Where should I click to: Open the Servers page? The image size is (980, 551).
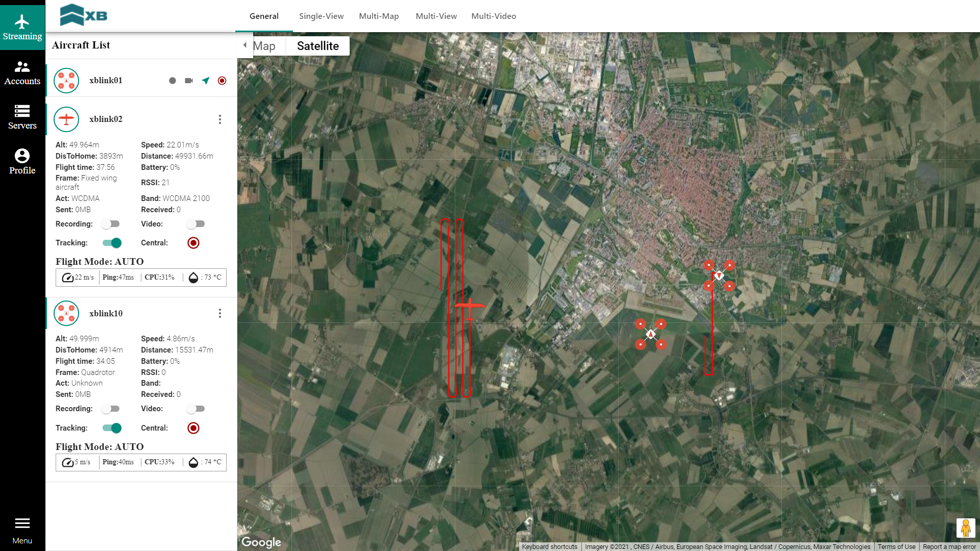tap(22, 117)
